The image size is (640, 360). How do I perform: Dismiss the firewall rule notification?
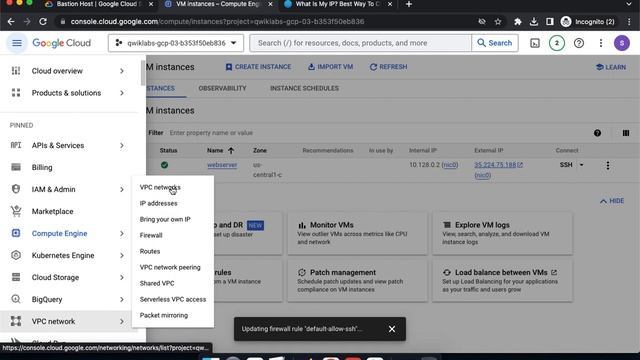[392, 329]
